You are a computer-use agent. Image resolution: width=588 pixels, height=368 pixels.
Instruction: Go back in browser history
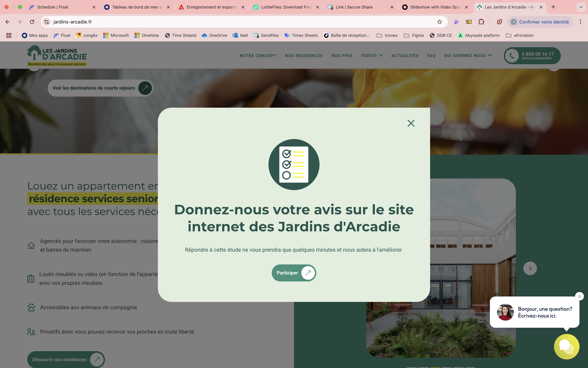[x=7, y=22]
